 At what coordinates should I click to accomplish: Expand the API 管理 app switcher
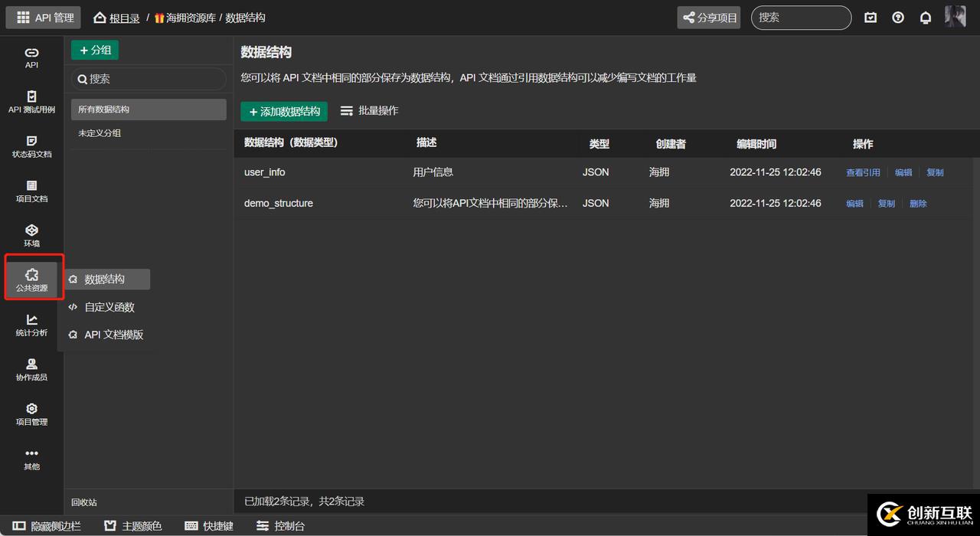tap(45, 18)
